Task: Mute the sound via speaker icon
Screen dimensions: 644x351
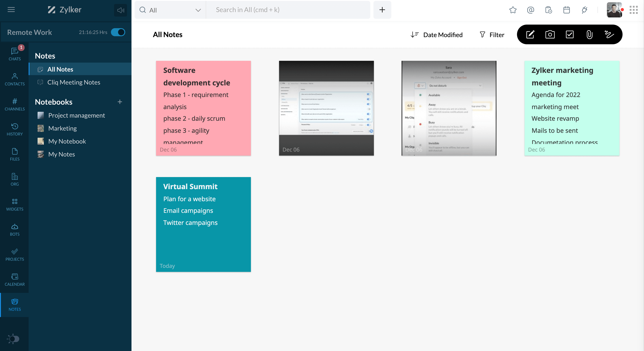Action: (121, 10)
